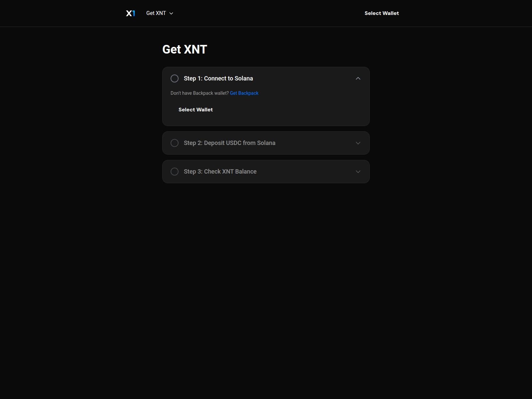Click the "Don't have Backpack wallet?" text
The image size is (532, 399).
(x=199, y=93)
